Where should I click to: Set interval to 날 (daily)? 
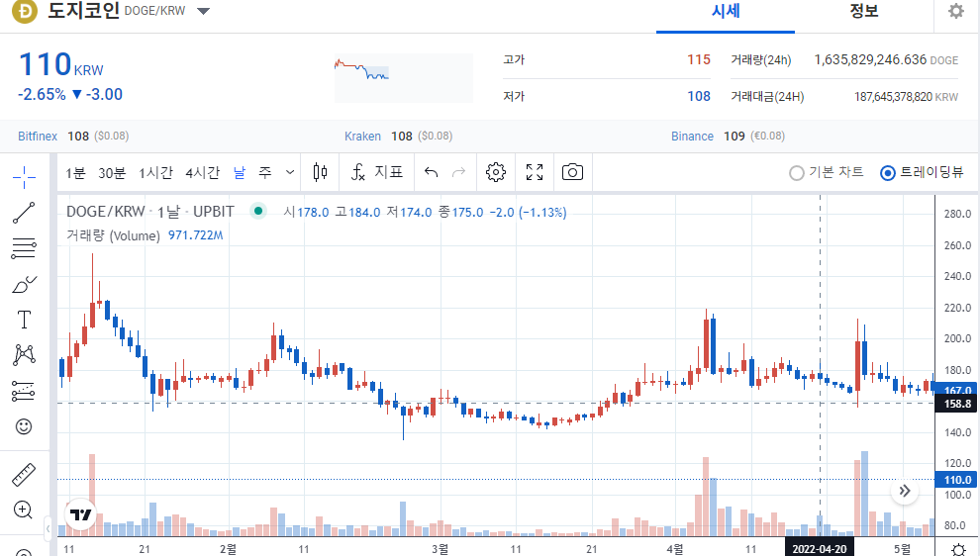coord(240,172)
